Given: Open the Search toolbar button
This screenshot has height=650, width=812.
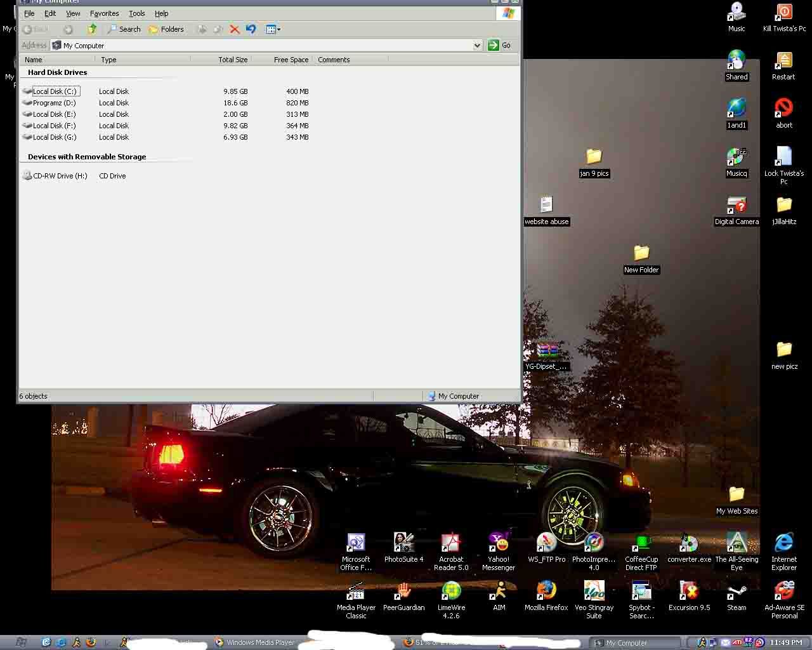Looking at the screenshot, I should click(124, 29).
